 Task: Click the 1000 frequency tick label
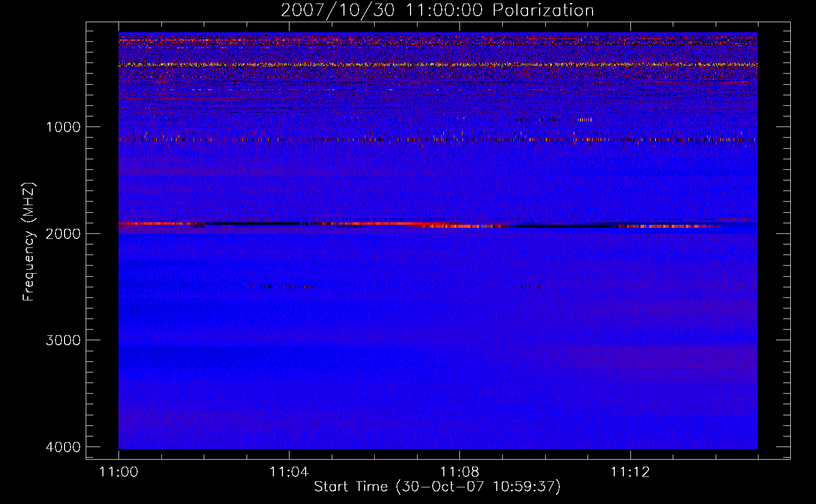63,127
